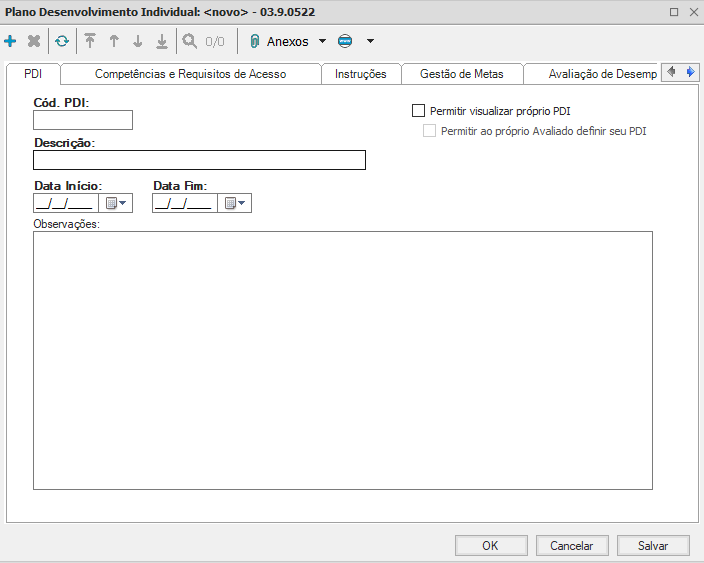This screenshot has width=704, height=563.
Task: Click the Anexos paperclip icon
Action: [254, 42]
